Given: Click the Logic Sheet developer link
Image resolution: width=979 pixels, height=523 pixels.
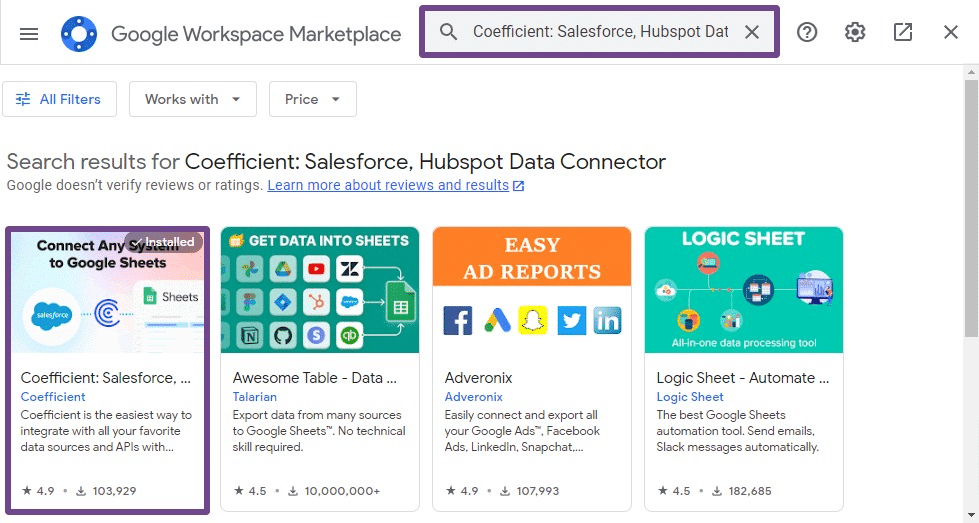Looking at the screenshot, I should (690, 397).
